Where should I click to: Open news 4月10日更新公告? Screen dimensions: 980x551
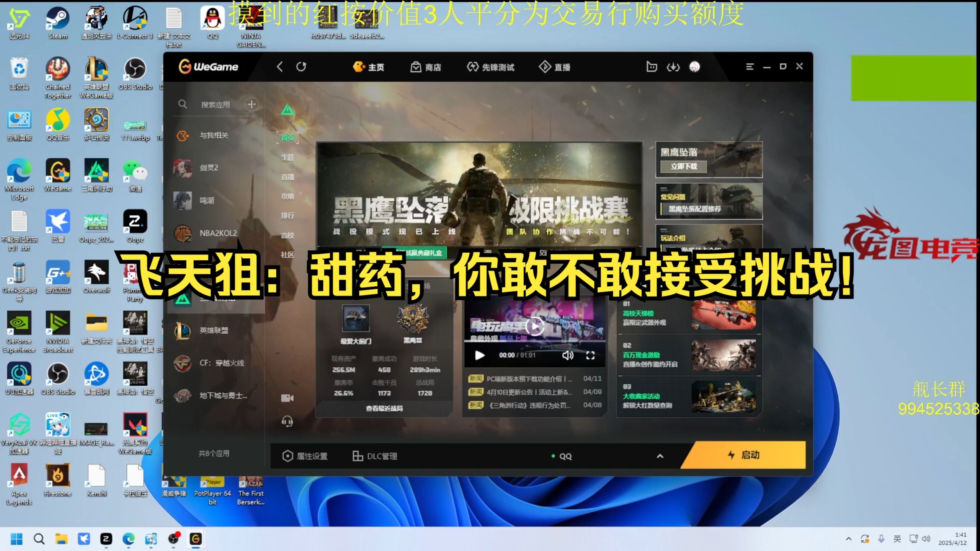pos(529,392)
